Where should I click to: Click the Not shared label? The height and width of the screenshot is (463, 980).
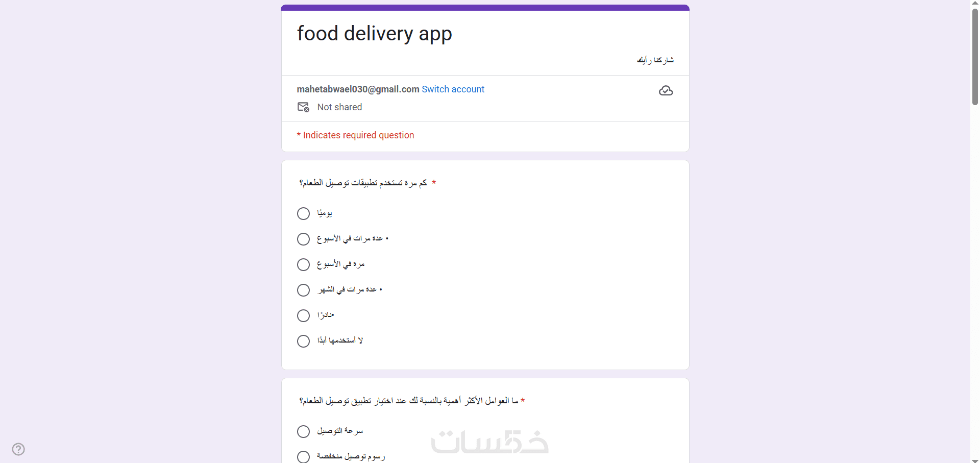pos(339,107)
